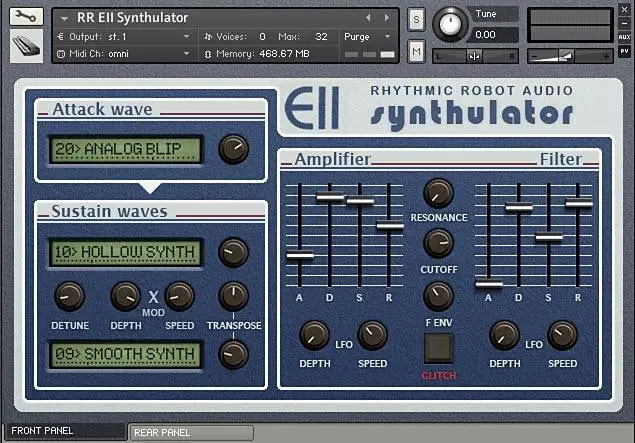The height and width of the screenshot is (443, 635).
Task: Toggle the Mute M button
Action: click(416, 51)
